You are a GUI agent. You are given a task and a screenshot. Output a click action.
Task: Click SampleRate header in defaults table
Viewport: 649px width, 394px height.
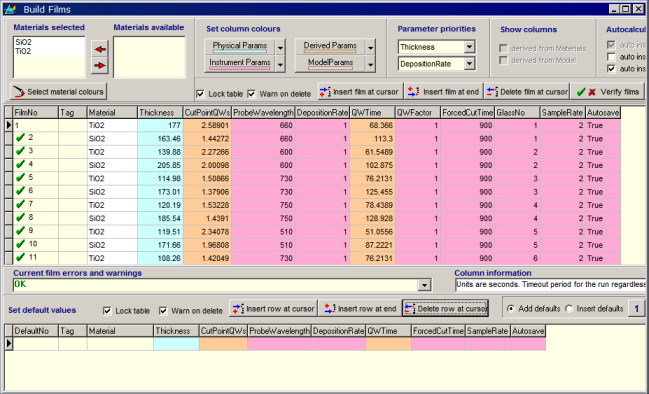click(x=488, y=331)
